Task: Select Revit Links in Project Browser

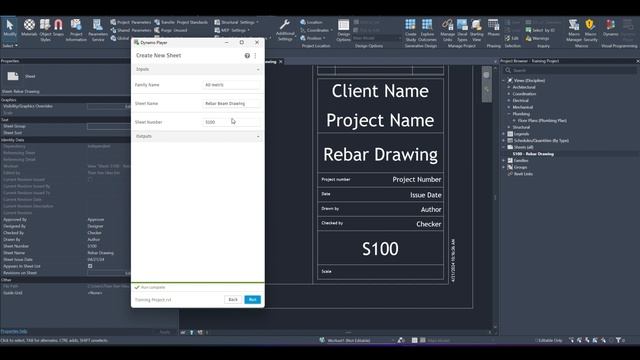Action: click(x=523, y=174)
